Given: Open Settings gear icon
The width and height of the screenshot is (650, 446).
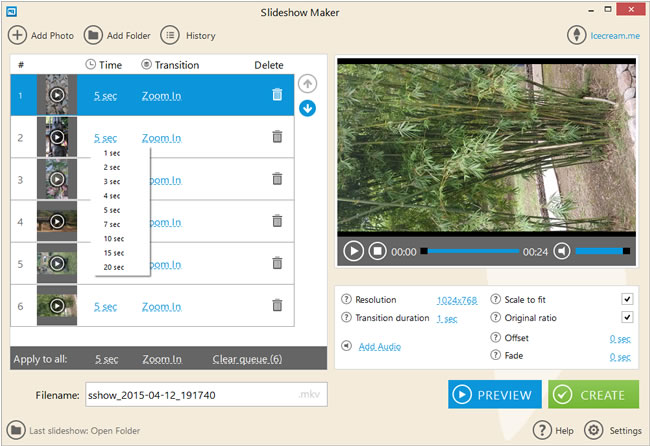Looking at the screenshot, I should (x=593, y=431).
